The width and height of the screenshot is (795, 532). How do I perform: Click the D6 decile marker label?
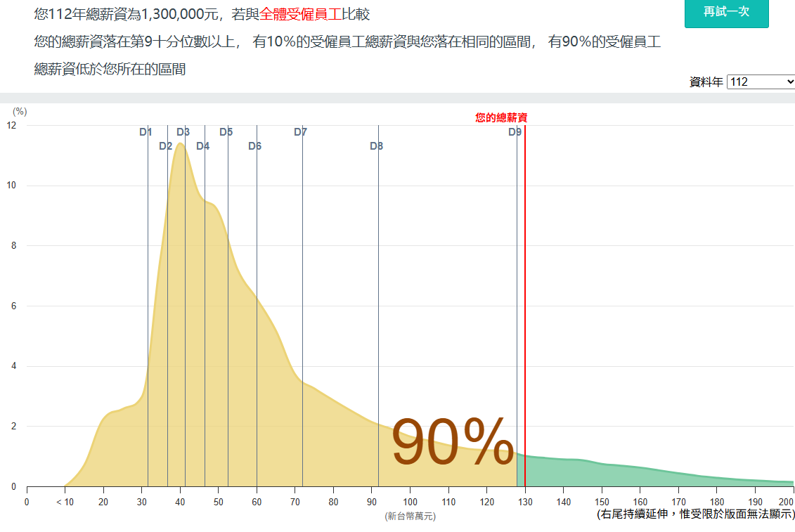click(x=254, y=146)
